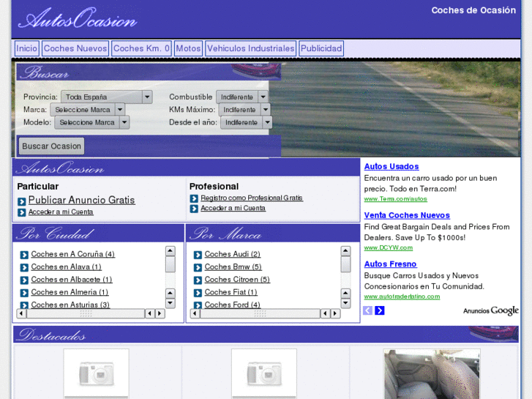Screen dimensions: 532x399
Task: Click arrow icon beside Registro como Profesional Gratis
Action: click(x=194, y=198)
